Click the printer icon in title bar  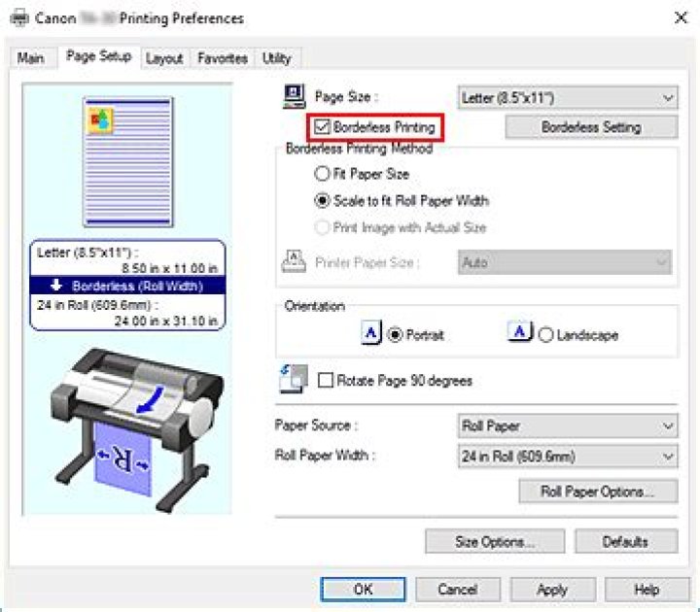pyautogui.click(x=19, y=17)
